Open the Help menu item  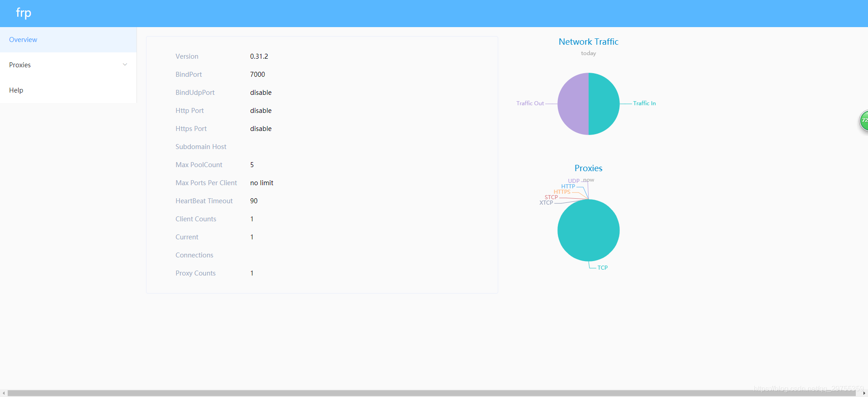tap(68, 90)
